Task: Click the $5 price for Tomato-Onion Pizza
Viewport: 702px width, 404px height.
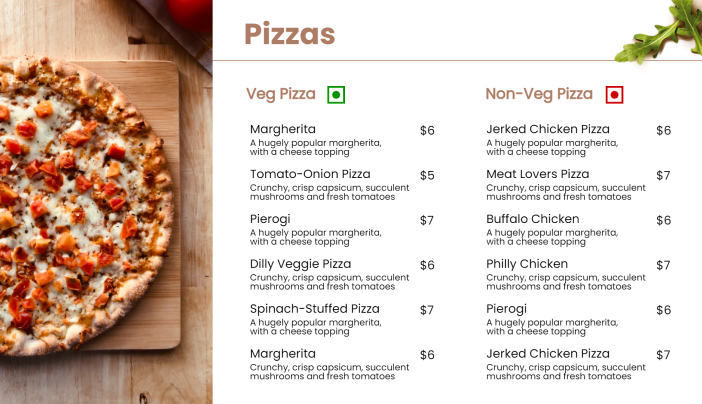Action: (427, 175)
